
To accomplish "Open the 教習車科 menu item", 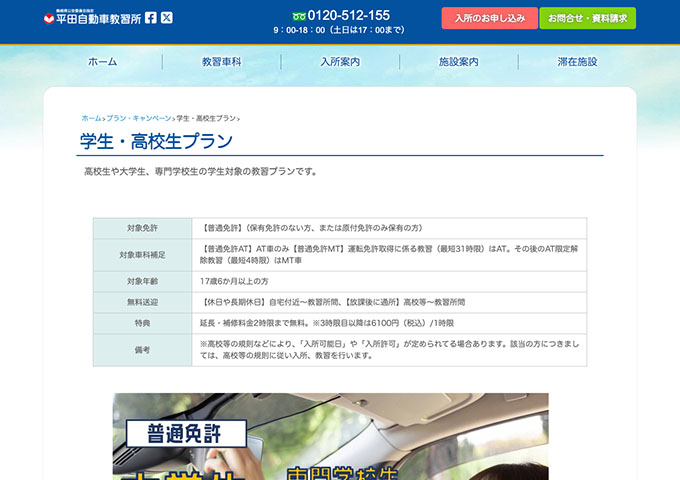I will coord(222,62).
